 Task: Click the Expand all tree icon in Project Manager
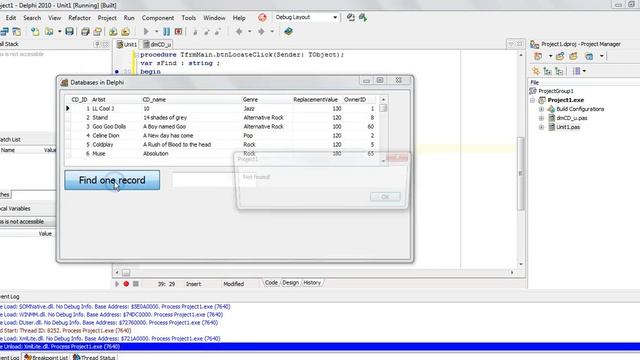tap(548, 71)
